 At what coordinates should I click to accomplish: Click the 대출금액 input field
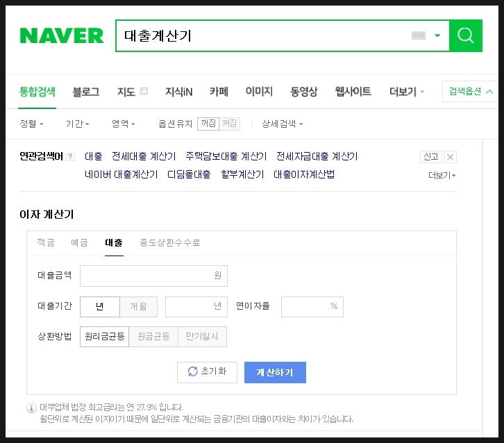pos(153,276)
